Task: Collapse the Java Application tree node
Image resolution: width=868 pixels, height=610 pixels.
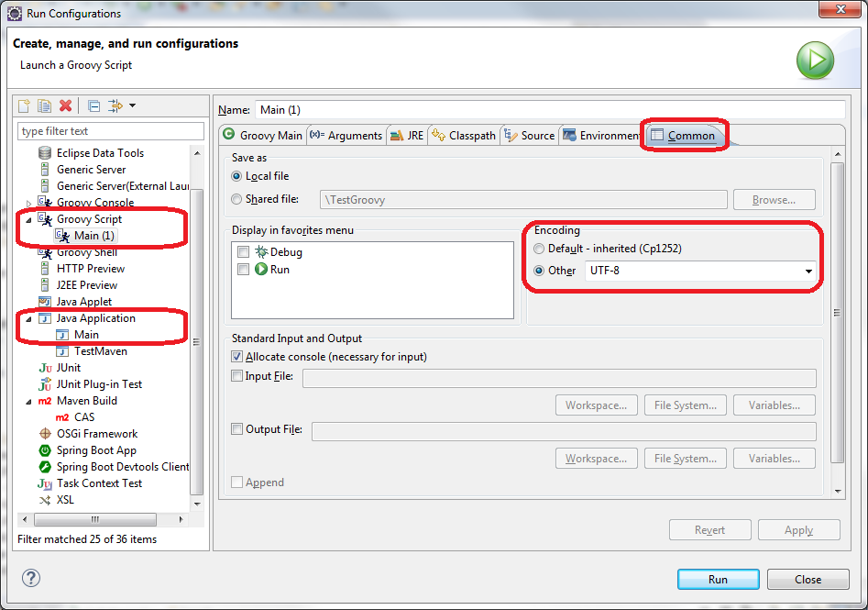Action: (28, 319)
